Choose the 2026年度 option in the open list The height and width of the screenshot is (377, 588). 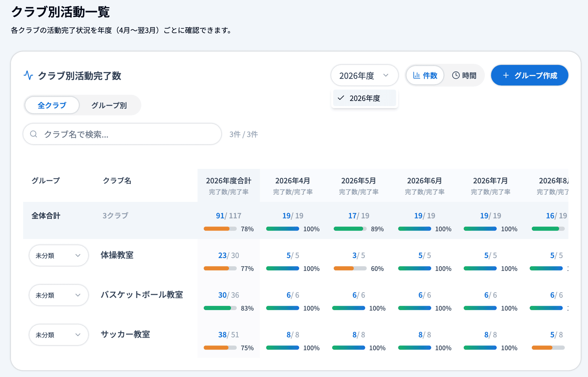364,98
